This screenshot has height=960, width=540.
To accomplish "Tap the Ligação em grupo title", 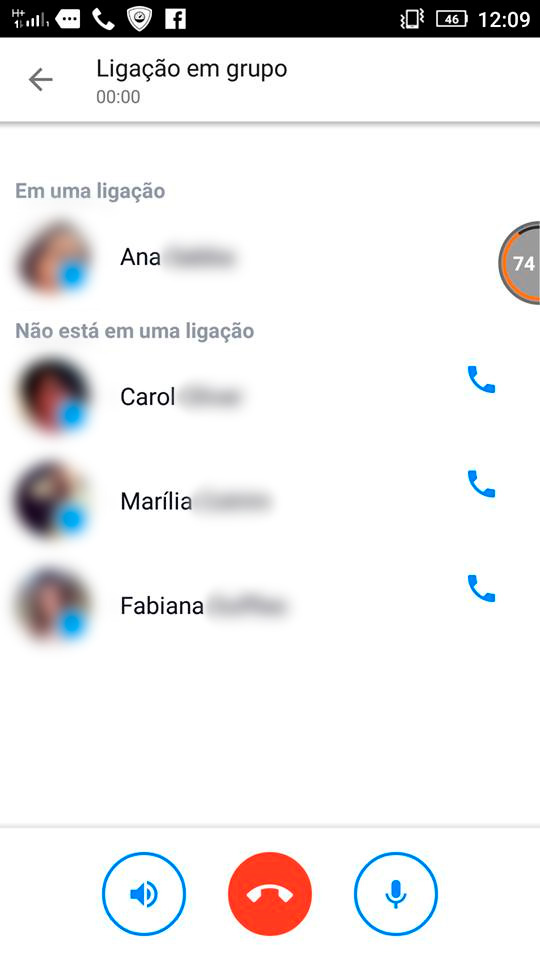I will 192,70.
